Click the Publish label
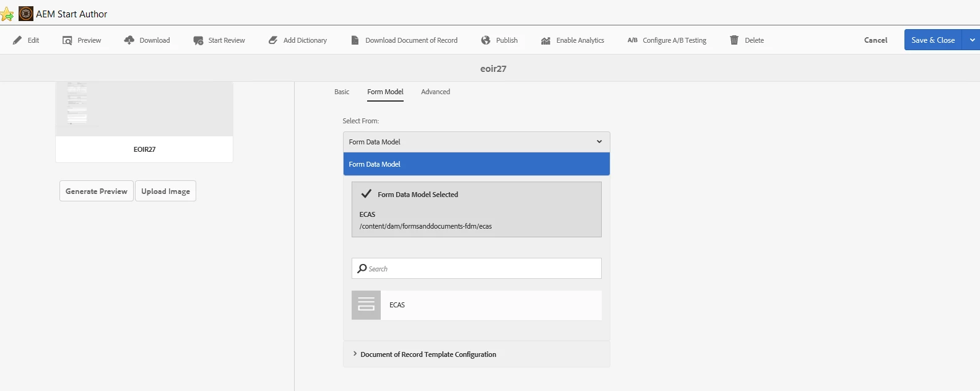 pyautogui.click(x=506, y=40)
